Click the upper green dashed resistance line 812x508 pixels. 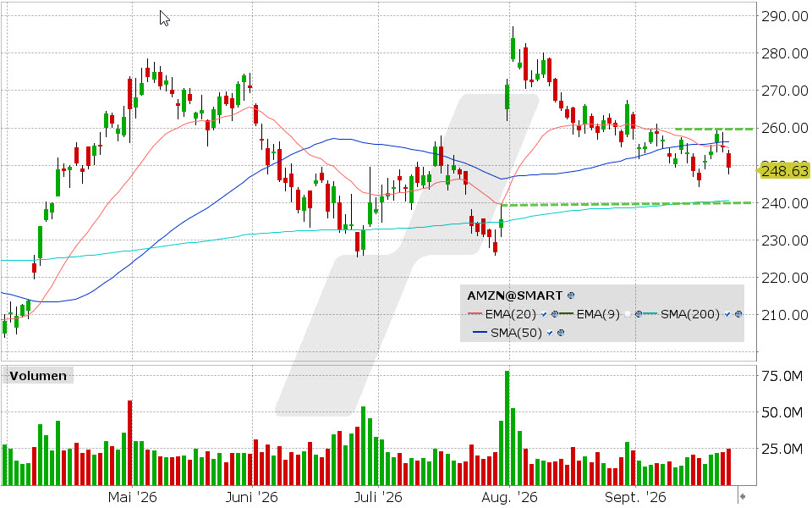point(714,129)
